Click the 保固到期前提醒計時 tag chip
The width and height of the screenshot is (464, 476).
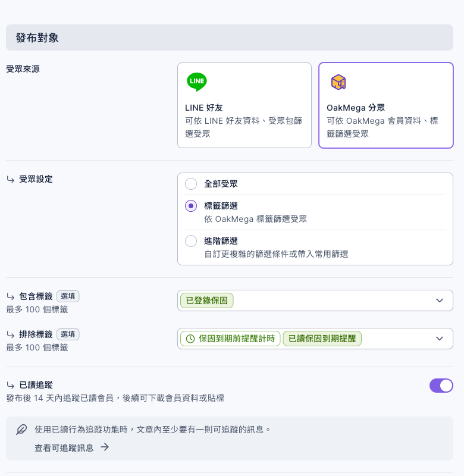click(x=230, y=339)
